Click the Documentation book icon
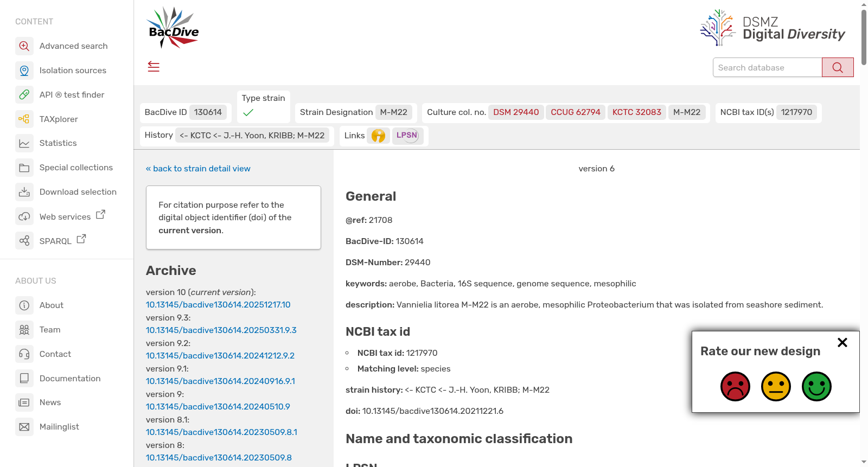 [24, 378]
